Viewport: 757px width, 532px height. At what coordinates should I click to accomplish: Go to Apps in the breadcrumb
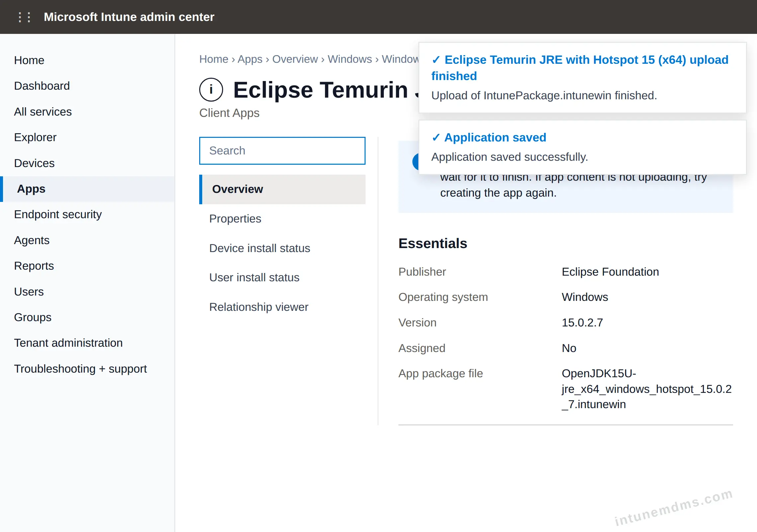(250, 59)
